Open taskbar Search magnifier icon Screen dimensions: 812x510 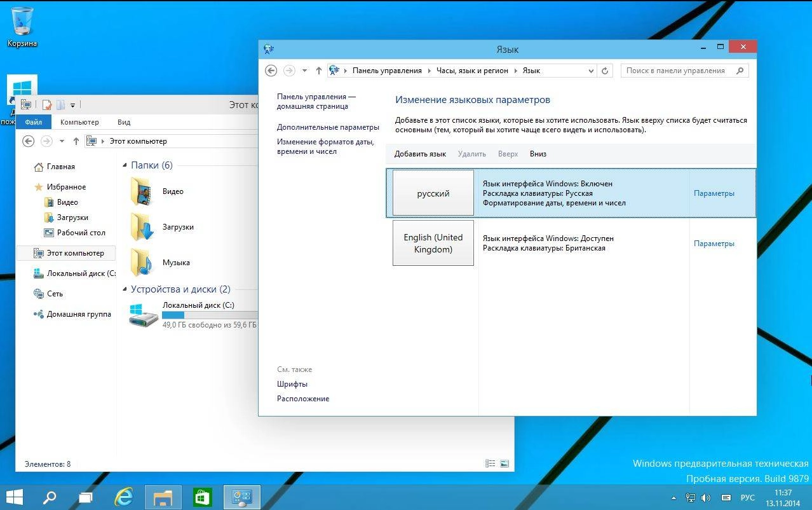coord(49,497)
